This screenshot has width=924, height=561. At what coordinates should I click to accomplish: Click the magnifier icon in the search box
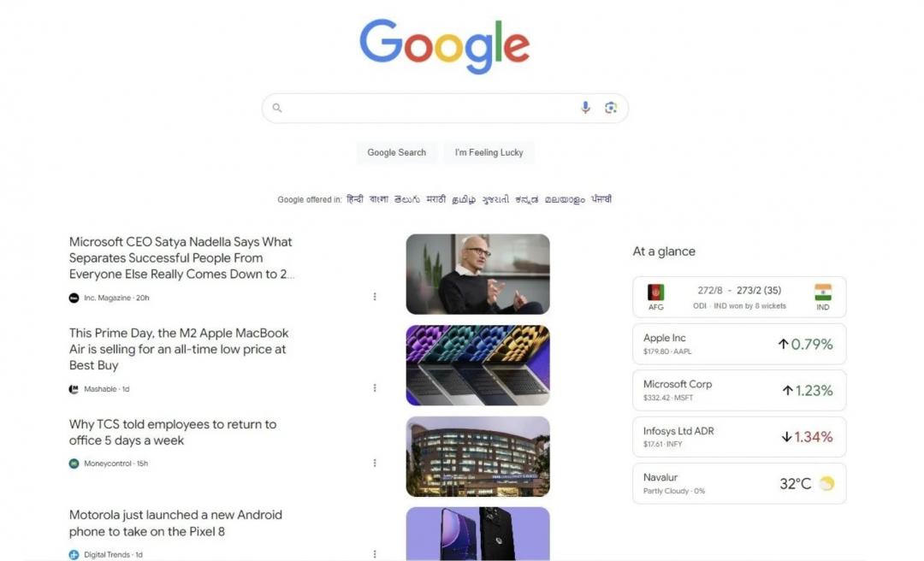click(x=277, y=108)
